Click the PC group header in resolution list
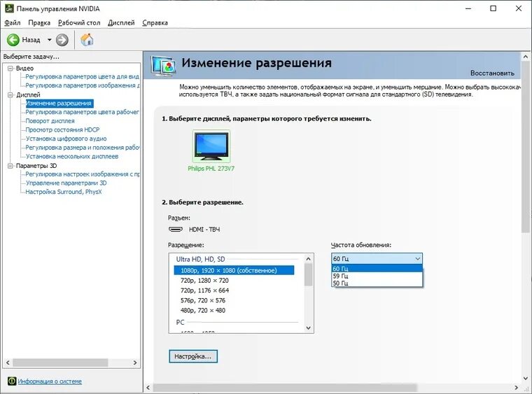The width and height of the screenshot is (532, 394). tap(180, 323)
